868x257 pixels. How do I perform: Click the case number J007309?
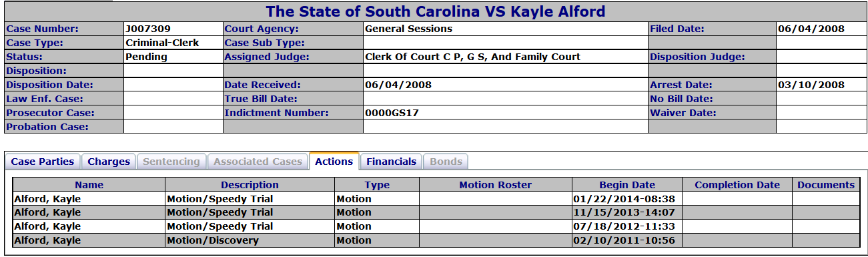pos(148,29)
